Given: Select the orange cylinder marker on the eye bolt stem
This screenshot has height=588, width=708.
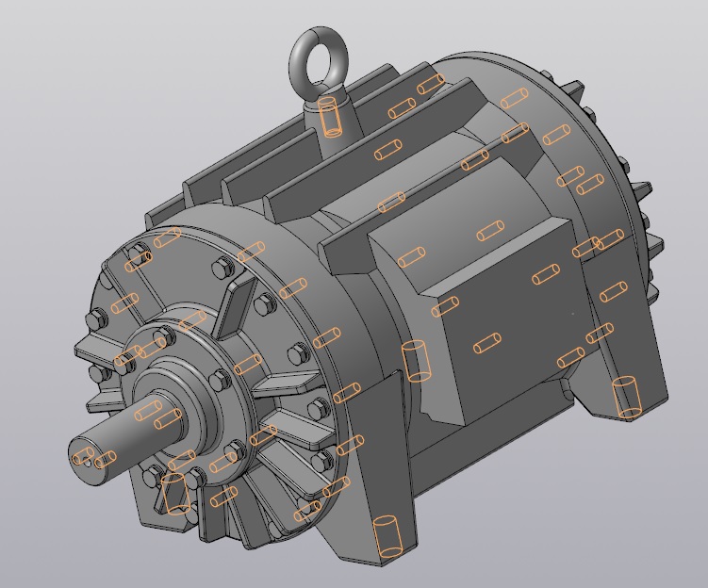Looking at the screenshot, I should [330, 116].
